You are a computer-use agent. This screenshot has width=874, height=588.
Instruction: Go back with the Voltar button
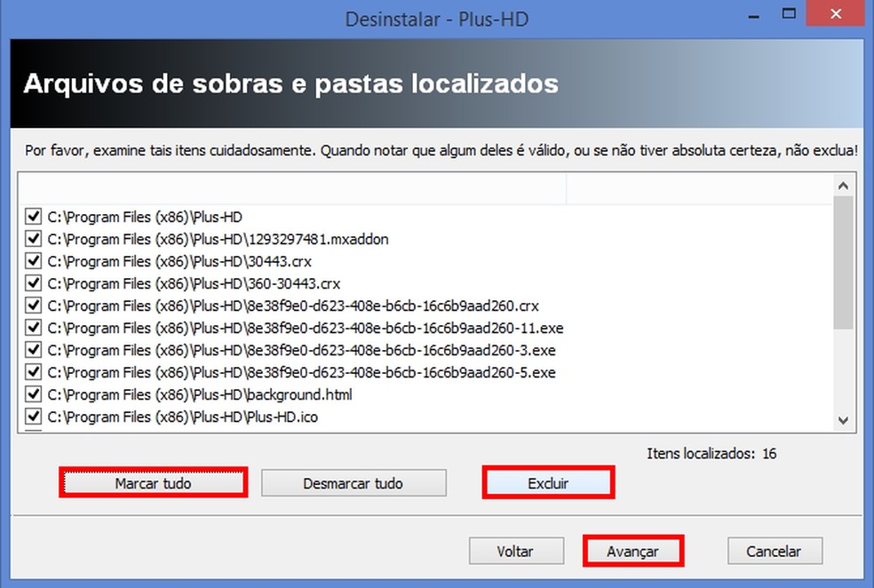click(x=515, y=552)
